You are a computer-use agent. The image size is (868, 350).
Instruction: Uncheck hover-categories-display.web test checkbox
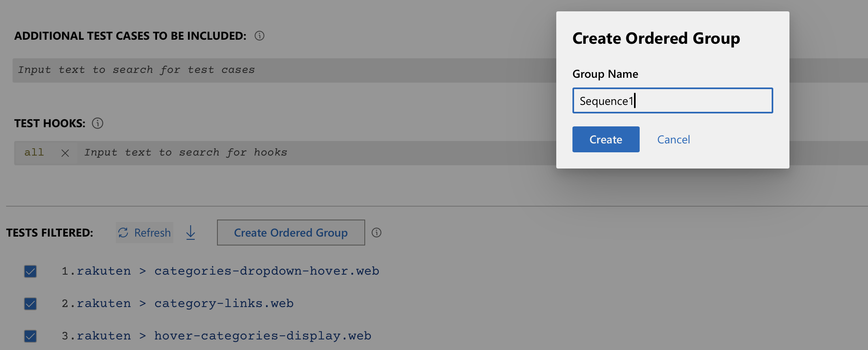[30, 336]
